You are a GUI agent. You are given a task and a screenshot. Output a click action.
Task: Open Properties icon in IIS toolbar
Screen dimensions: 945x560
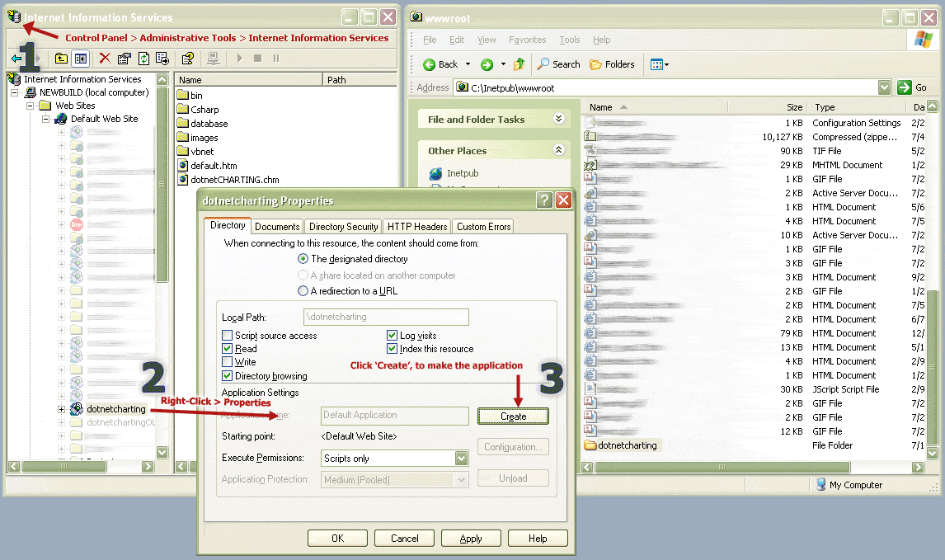click(x=125, y=59)
